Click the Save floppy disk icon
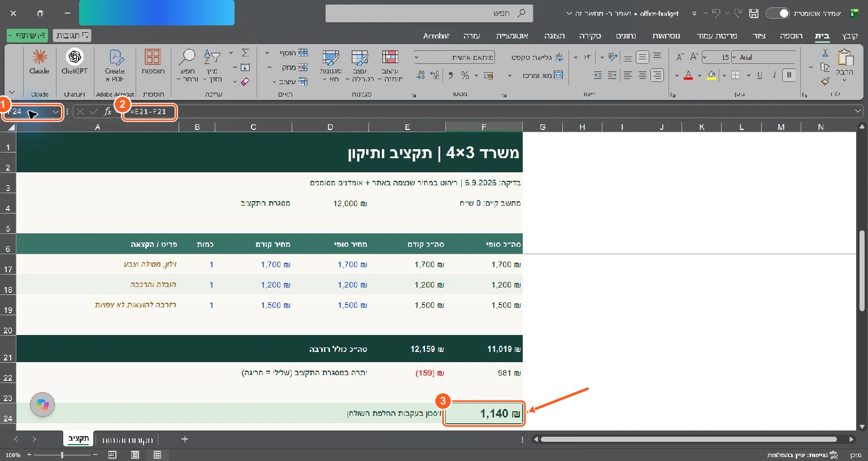 tap(754, 13)
